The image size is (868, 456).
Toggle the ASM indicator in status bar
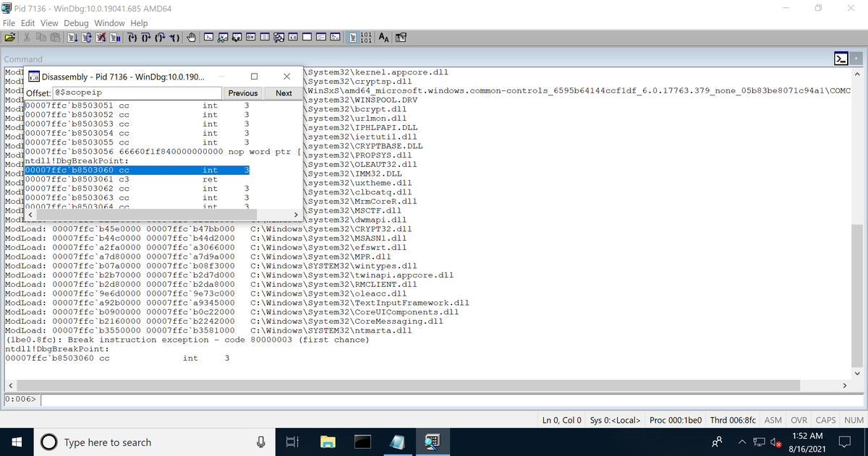[773, 420]
